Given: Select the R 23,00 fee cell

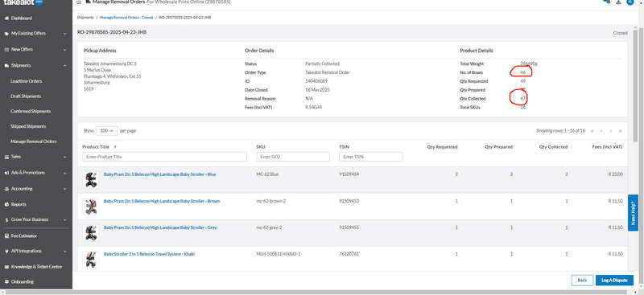Looking at the screenshot, I should [x=615, y=174].
